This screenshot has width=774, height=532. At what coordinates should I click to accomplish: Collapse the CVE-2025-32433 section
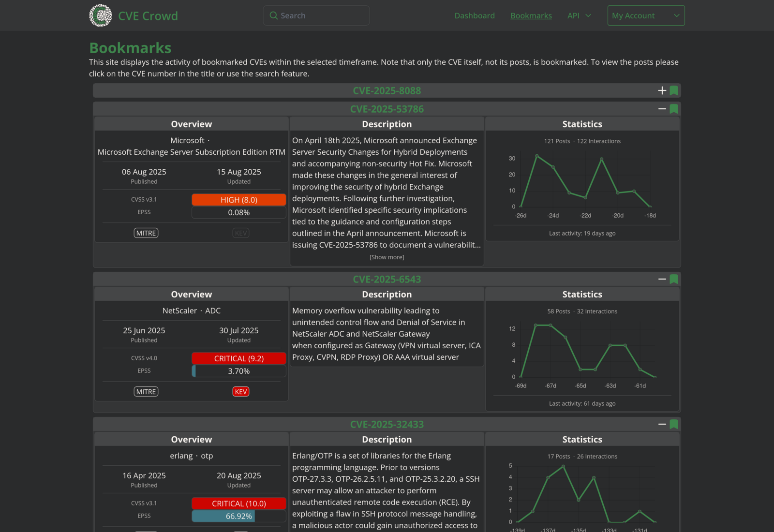[662, 425]
